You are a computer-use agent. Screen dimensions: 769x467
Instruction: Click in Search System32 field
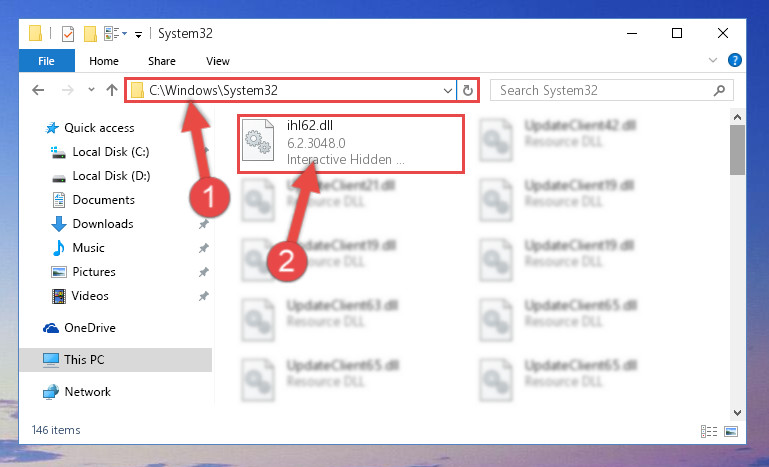pos(604,90)
